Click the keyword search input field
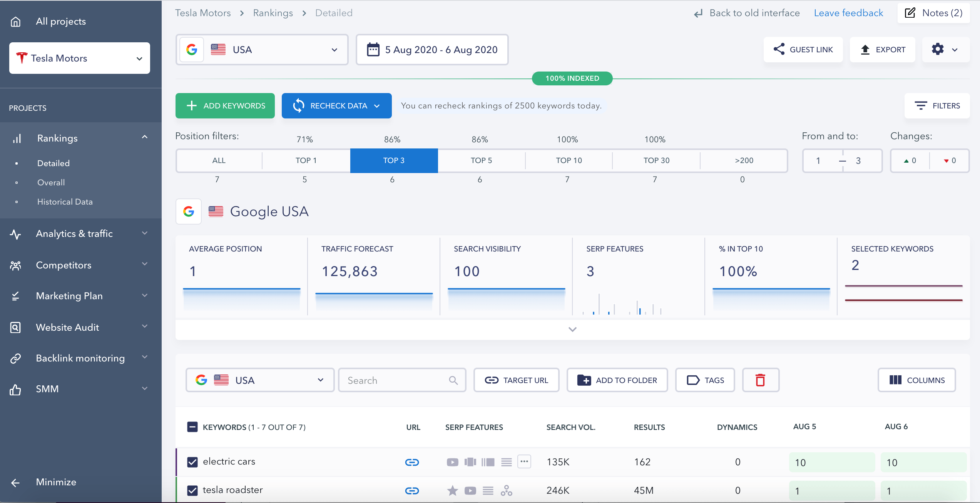This screenshot has width=980, height=503. coord(401,380)
